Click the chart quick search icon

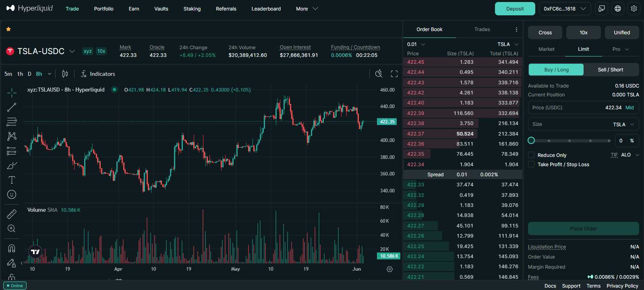coord(379,74)
